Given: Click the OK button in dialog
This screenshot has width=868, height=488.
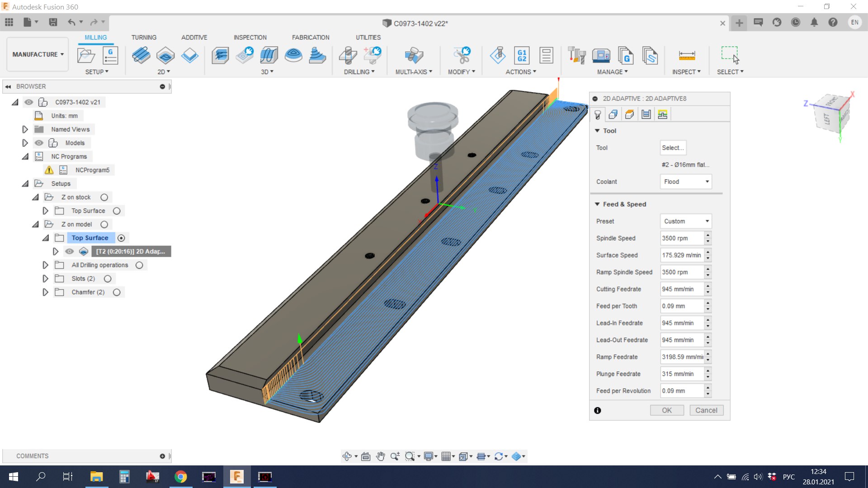Looking at the screenshot, I should point(666,410).
